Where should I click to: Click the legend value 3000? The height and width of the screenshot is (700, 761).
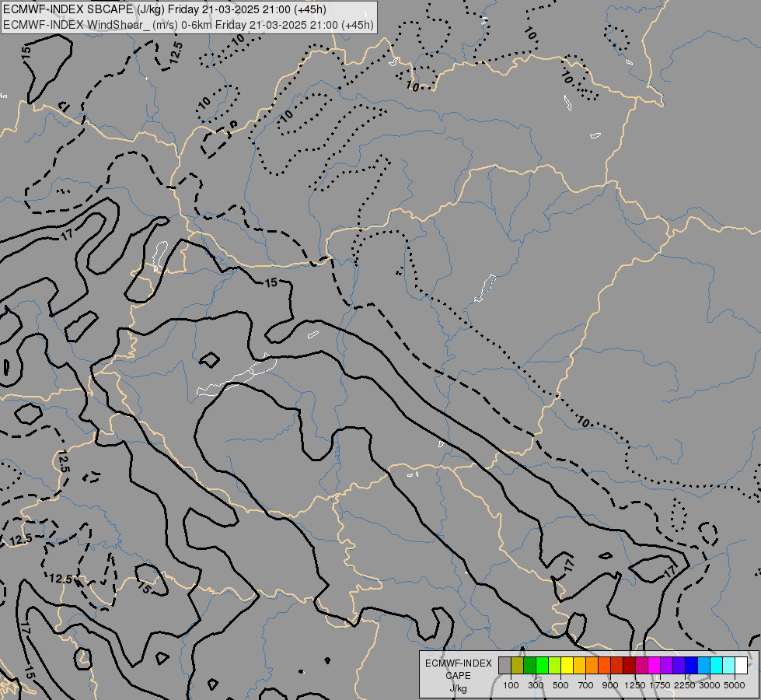tap(710, 685)
